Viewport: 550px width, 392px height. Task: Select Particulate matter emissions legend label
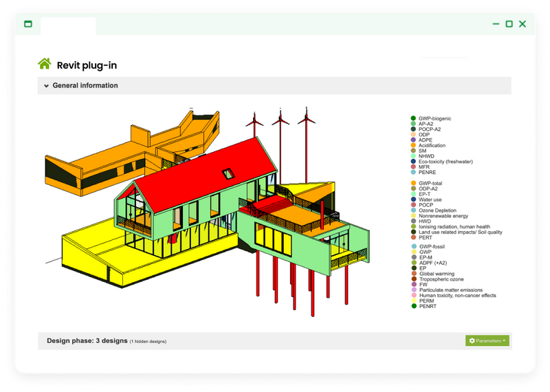451,290
